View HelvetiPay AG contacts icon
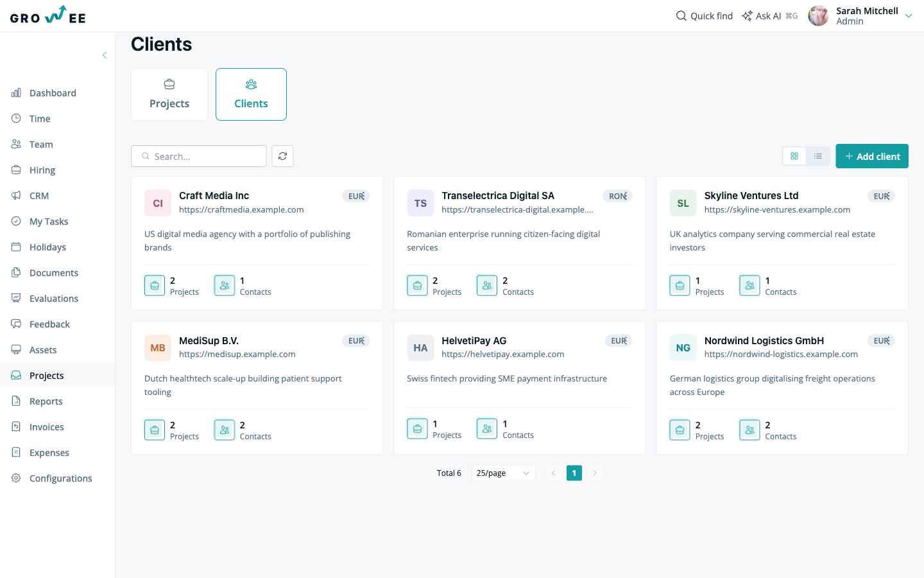 pyautogui.click(x=487, y=428)
